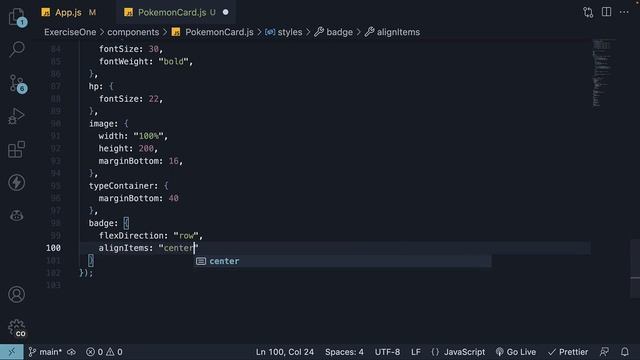
Task: Click the badge: style key
Action: (104, 223)
